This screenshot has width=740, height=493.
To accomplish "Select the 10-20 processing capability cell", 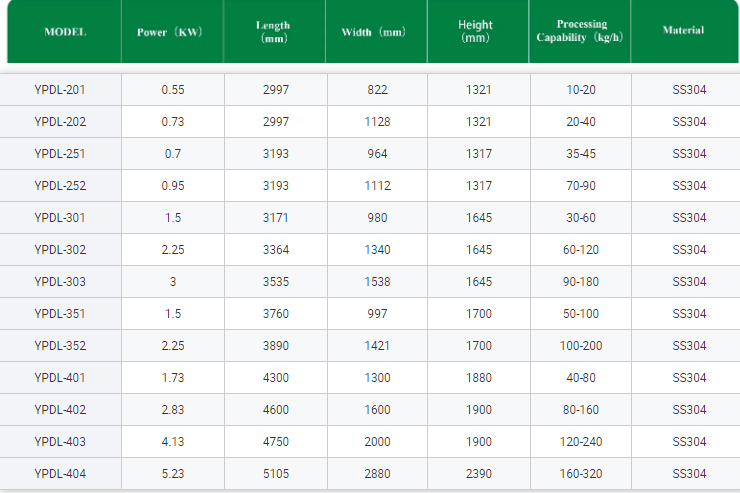I will pyautogui.click(x=580, y=90).
